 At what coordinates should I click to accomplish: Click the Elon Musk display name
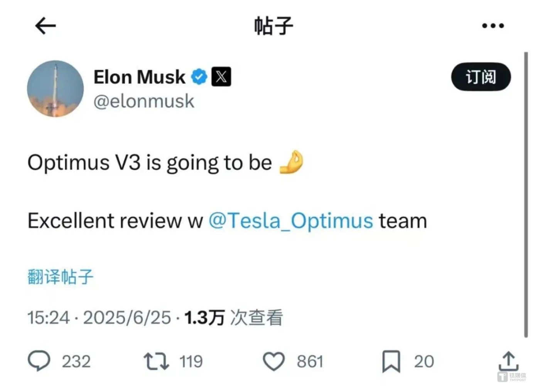tap(139, 77)
